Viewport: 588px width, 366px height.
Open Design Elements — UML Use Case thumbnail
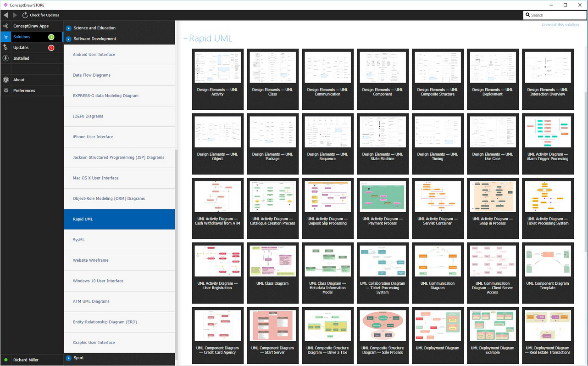tap(493, 132)
